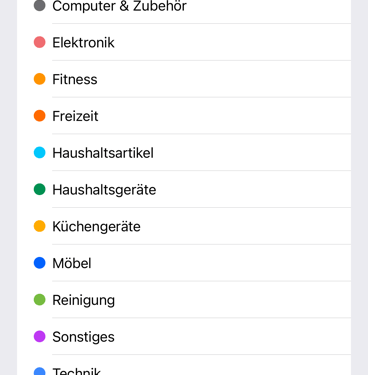This screenshot has height=375, width=368.
Task: Tap the Haushaltsartikel category
Action: (x=184, y=153)
